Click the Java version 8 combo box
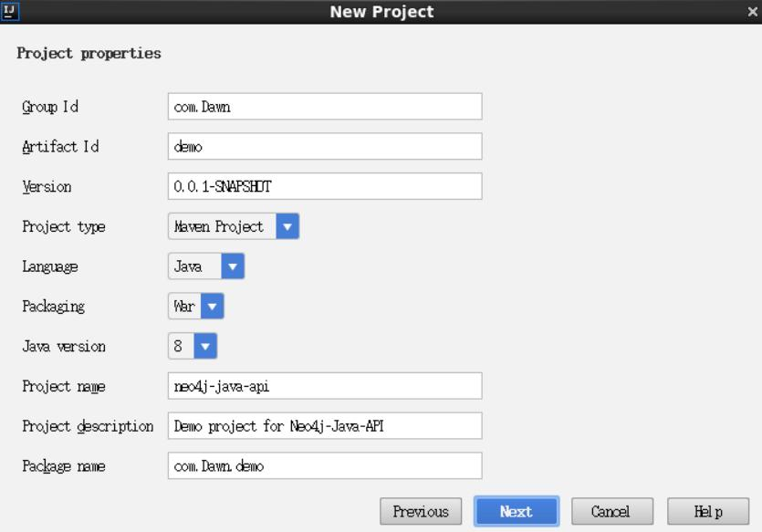This screenshot has height=532, width=762. pyautogui.click(x=181, y=347)
